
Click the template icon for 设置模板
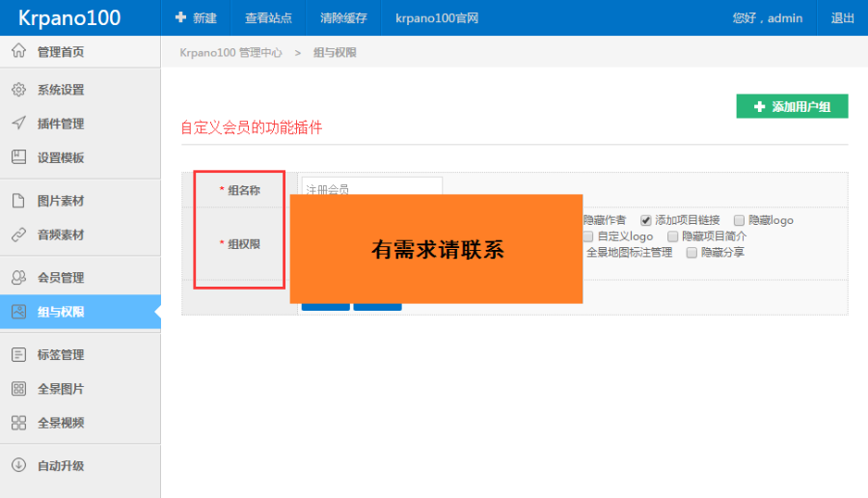[19, 156]
